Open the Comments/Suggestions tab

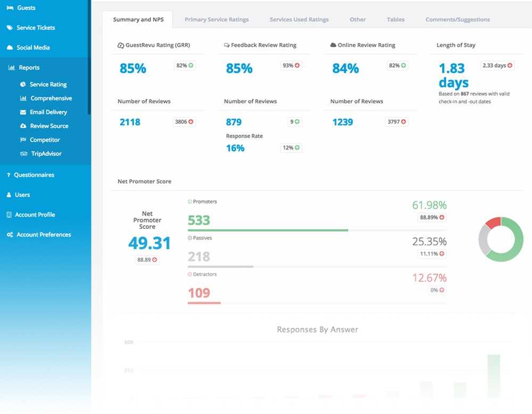458,20
